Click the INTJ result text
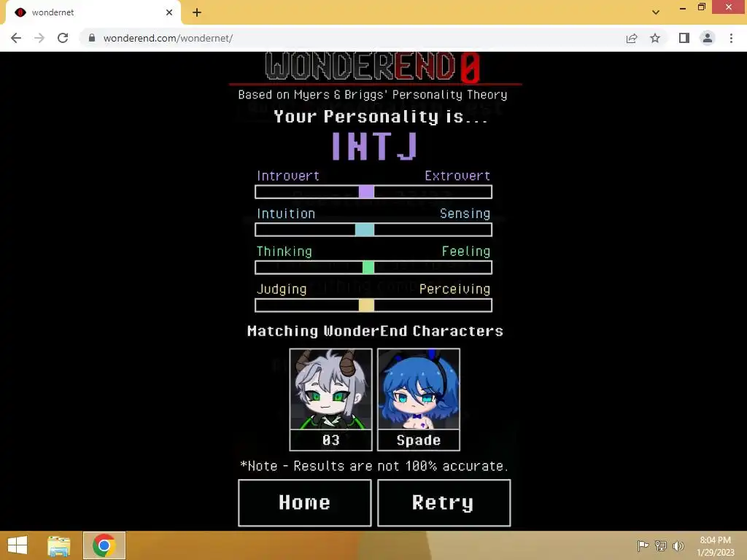The image size is (747, 560). [375, 146]
